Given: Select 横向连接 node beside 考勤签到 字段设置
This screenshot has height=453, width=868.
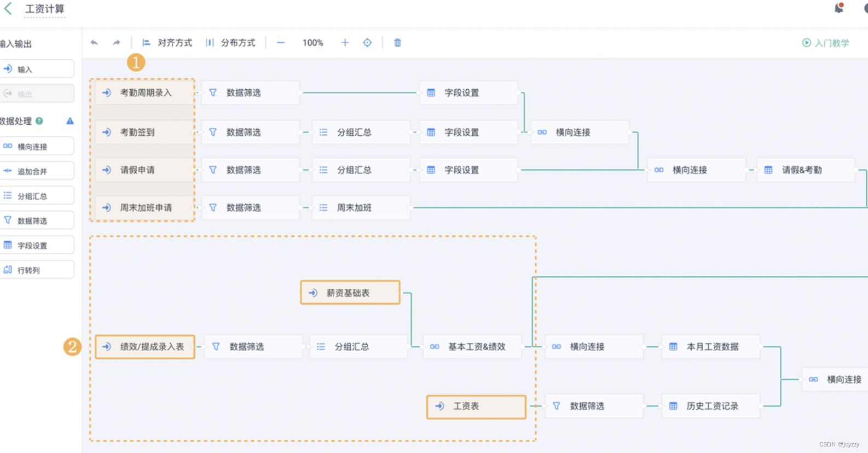Looking at the screenshot, I should [580, 132].
